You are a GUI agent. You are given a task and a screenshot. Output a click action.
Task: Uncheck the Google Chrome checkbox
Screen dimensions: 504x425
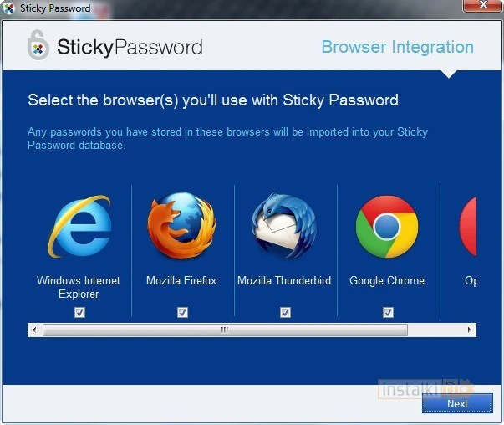[388, 312]
